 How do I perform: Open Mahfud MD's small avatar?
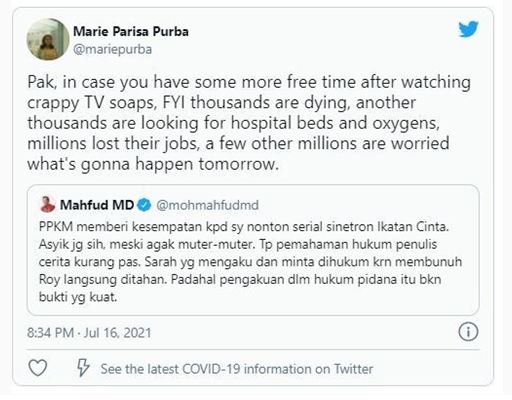(48, 204)
